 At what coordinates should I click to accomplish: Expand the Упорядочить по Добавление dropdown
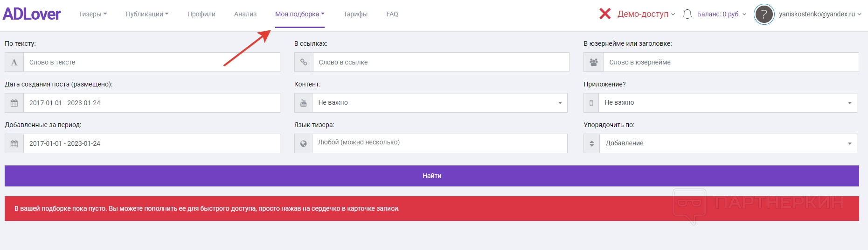[x=728, y=143]
